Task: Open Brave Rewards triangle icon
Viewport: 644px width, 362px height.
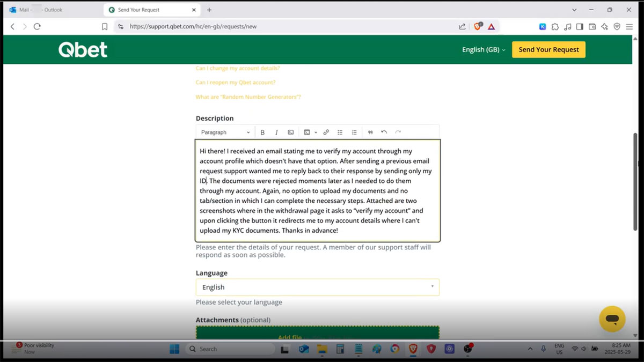Action: [491, 26]
